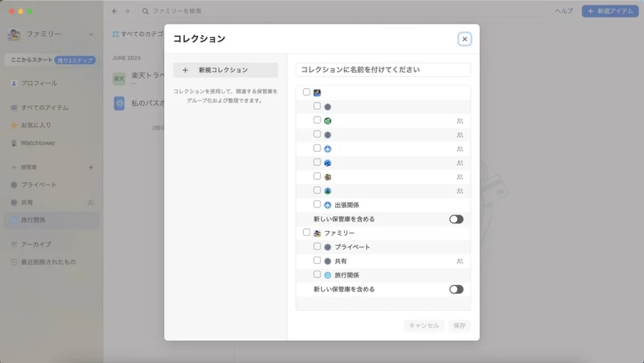Screen dimensions: 644x363
Task: Click the 保存 button
Action: click(x=459, y=325)
